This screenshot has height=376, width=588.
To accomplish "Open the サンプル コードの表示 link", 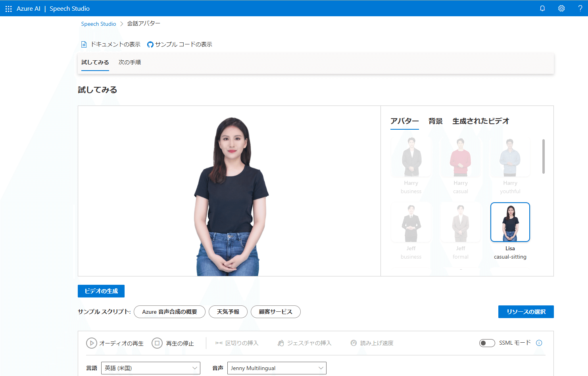I will [184, 44].
